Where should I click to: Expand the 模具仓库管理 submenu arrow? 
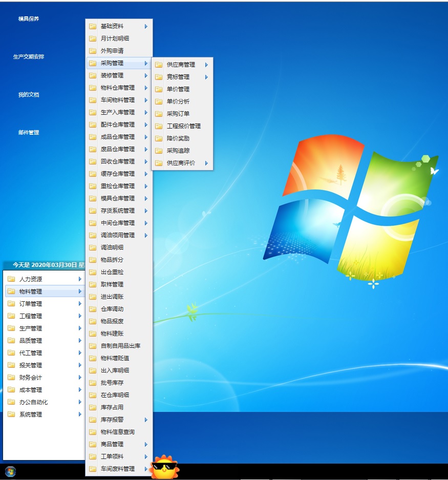tap(146, 198)
